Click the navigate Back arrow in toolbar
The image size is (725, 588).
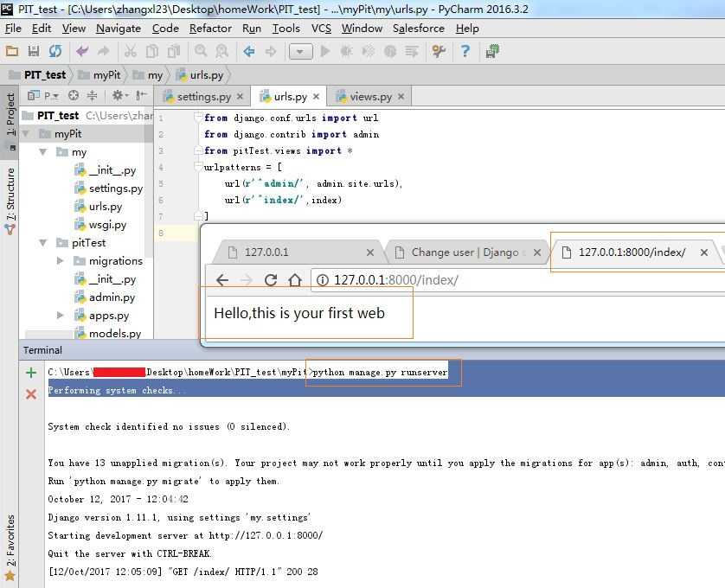click(249, 51)
